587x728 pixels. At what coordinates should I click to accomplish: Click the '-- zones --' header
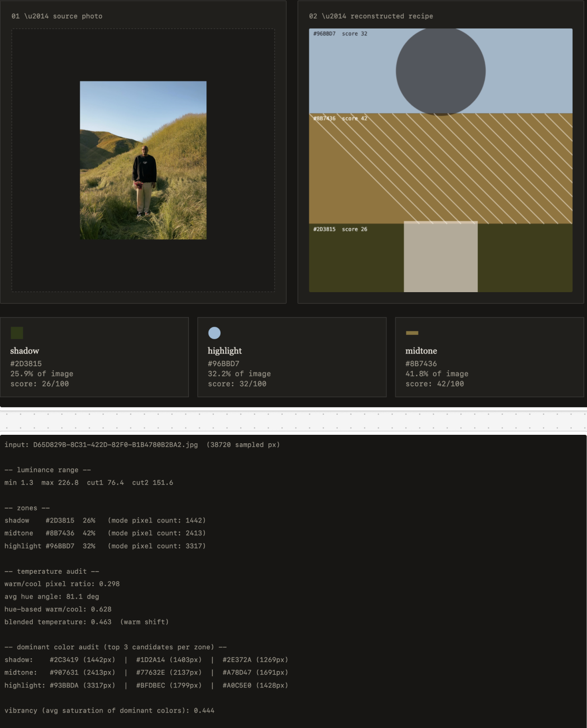coord(27,508)
